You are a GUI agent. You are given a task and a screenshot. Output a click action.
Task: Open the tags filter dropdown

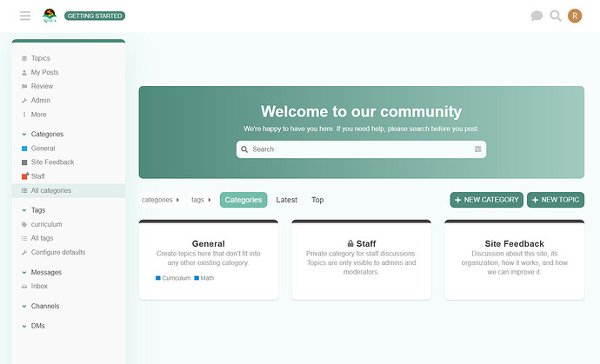(x=202, y=200)
